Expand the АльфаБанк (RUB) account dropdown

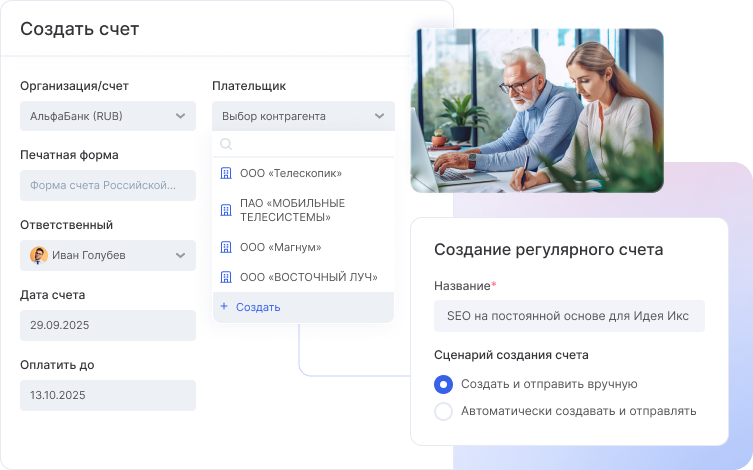[180, 116]
